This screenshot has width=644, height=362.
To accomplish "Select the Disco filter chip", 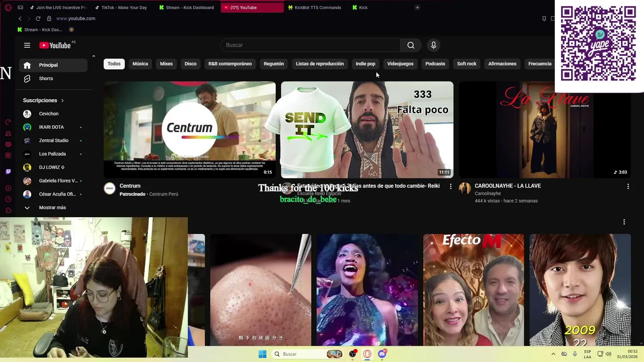I will pos(190,64).
